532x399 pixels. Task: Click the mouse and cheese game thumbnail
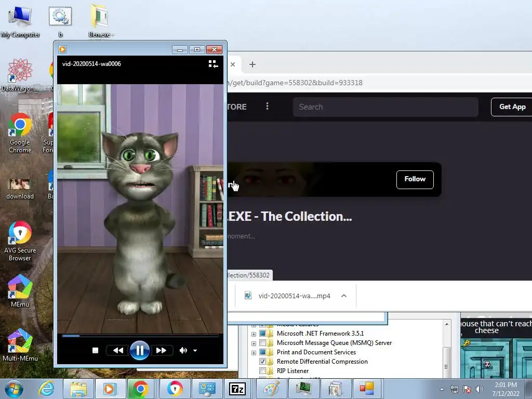tap(496, 349)
